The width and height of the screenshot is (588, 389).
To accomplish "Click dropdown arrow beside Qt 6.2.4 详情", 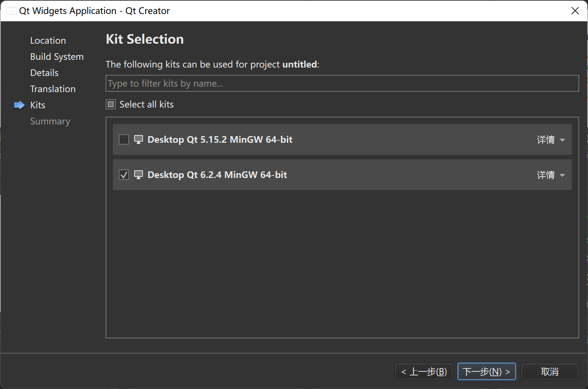I will [562, 175].
